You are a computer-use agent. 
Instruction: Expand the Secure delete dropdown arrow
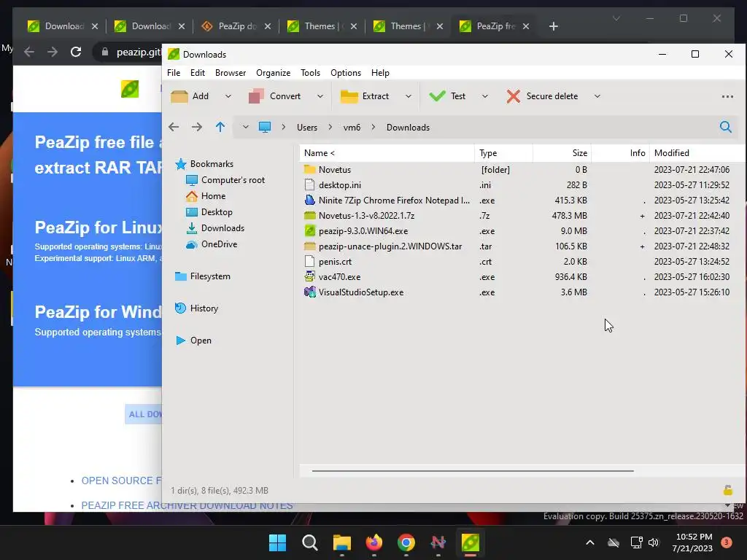tap(597, 96)
